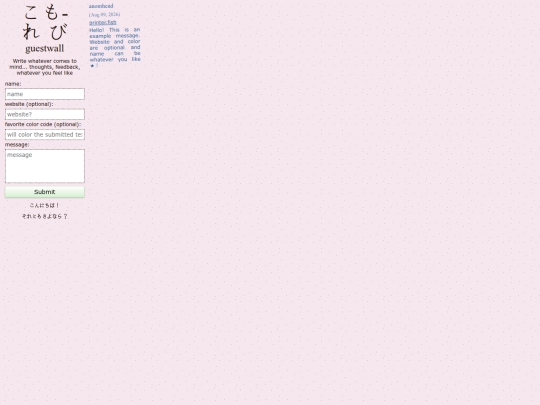Screen dimensions: 540x405
Task: Click the 'message:' label
Action: point(17,145)
